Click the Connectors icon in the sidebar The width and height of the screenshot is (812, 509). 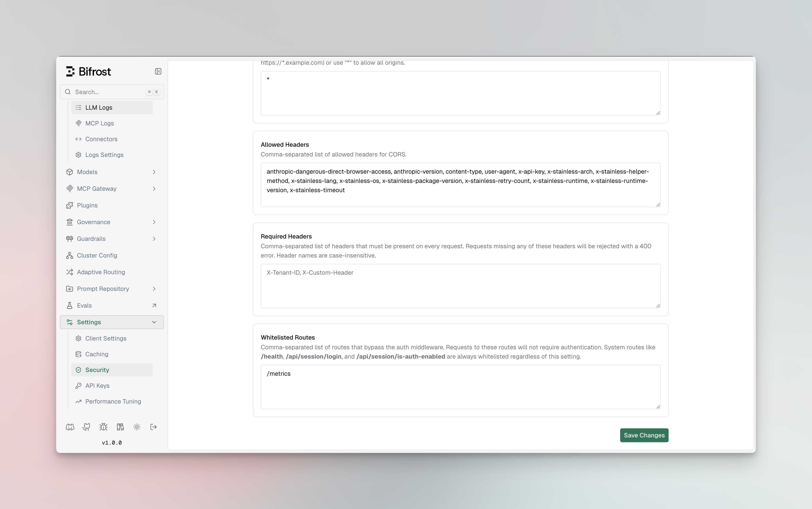pos(78,139)
